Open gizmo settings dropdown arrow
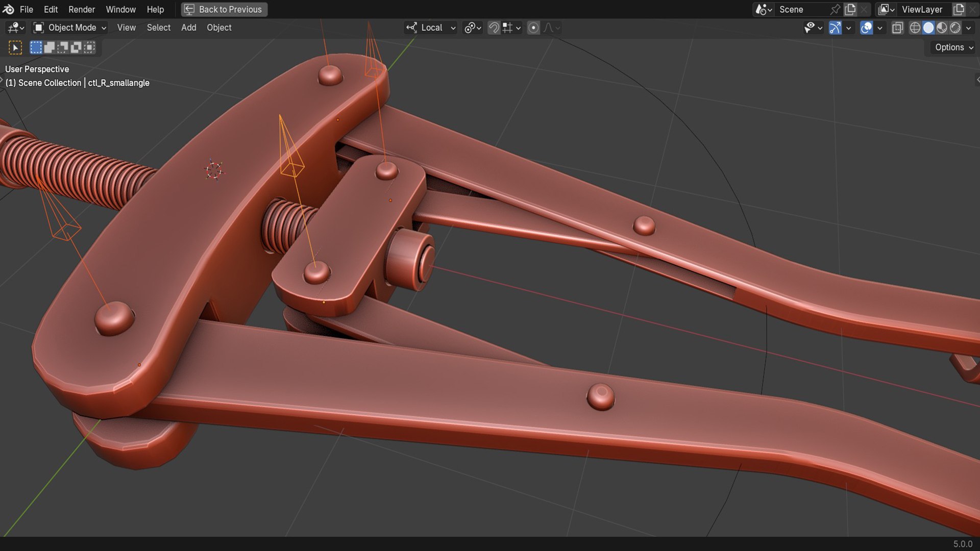This screenshot has width=980, height=551. (x=849, y=28)
